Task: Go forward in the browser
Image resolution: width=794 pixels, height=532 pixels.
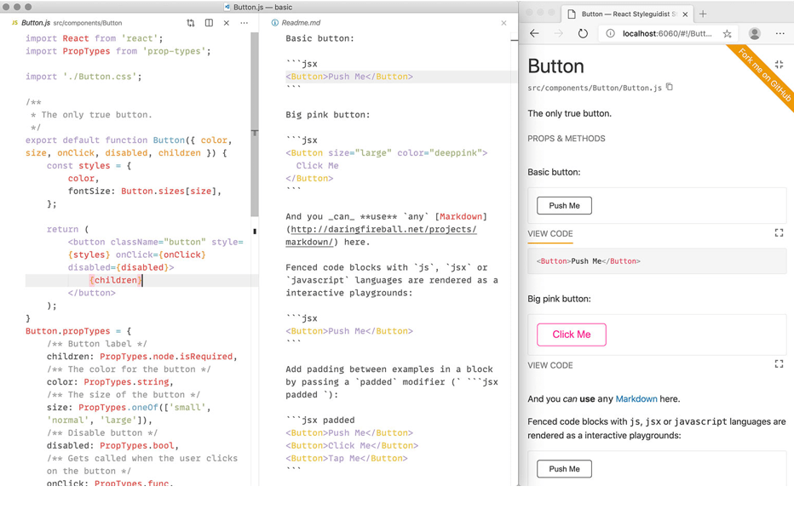Action: click(559, 33)
